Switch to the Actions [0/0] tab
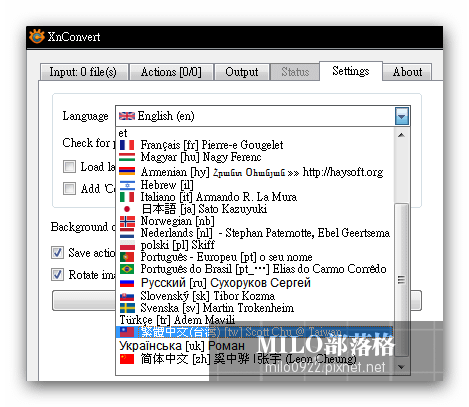Viewport: 469px width, 407px height. coord(171,72)
